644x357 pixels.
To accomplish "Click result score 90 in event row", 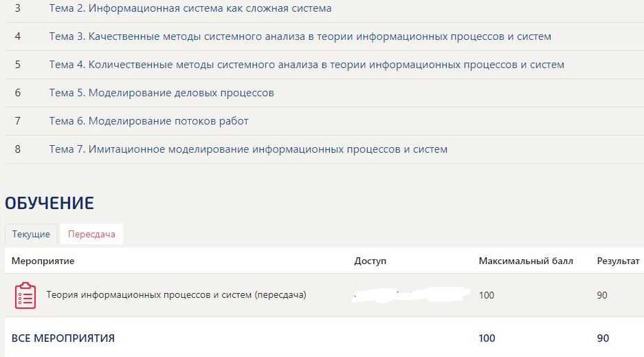I will (603, 295).
